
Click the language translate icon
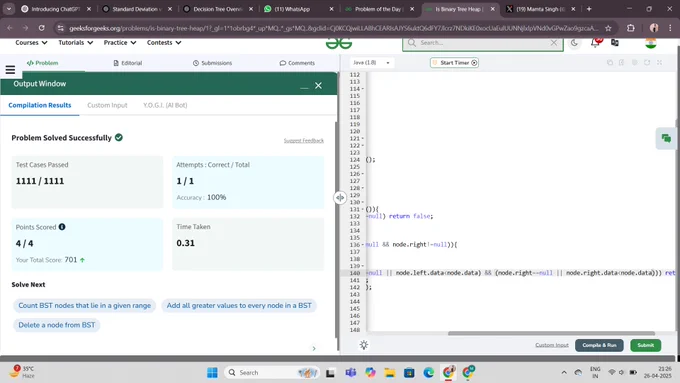615,43
